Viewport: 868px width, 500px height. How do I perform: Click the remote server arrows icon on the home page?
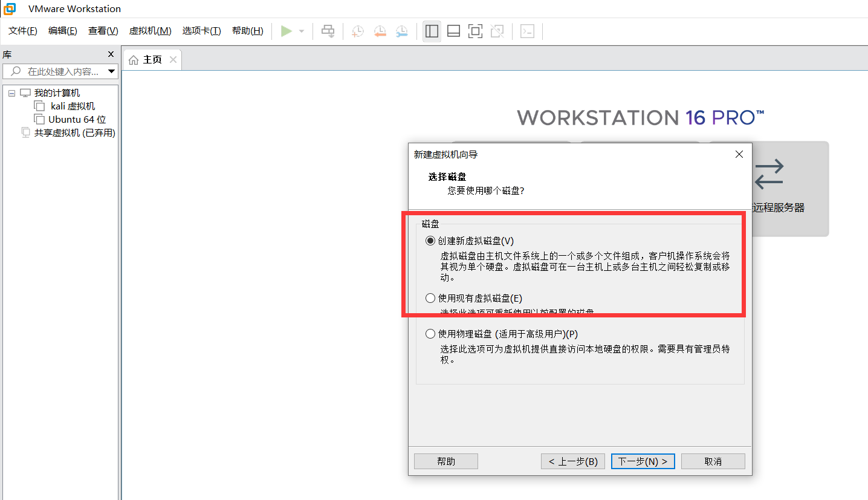click(769, 174)
